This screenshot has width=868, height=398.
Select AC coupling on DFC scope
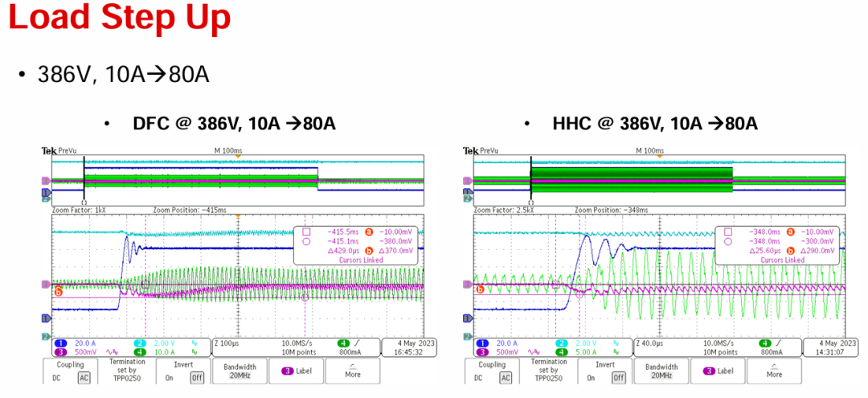click(83, 378)
